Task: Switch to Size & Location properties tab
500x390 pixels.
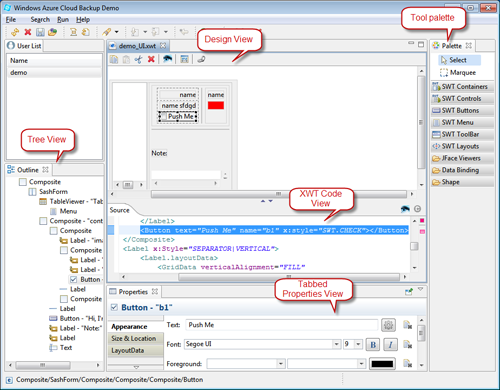Action: click(x=135, y=338)
